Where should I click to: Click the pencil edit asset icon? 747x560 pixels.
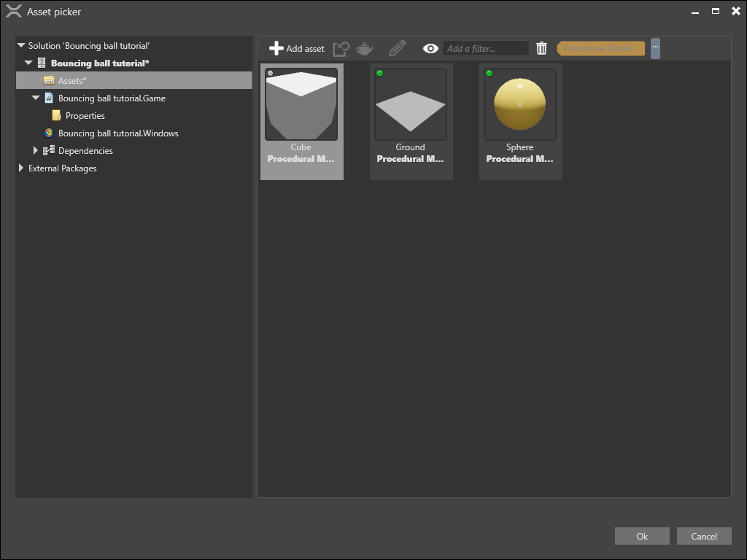tap(397, 48)
